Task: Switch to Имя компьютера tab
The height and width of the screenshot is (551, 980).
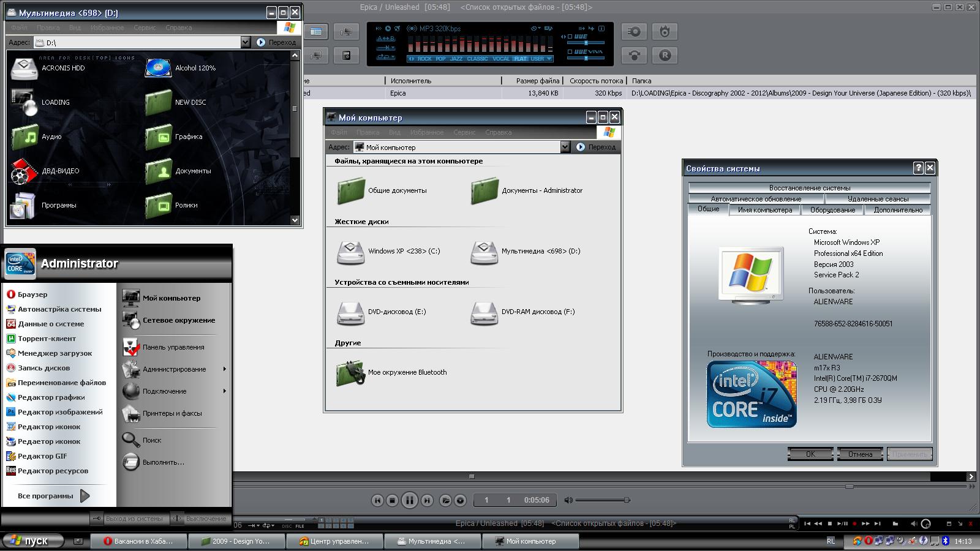Action: pos(765,210)
